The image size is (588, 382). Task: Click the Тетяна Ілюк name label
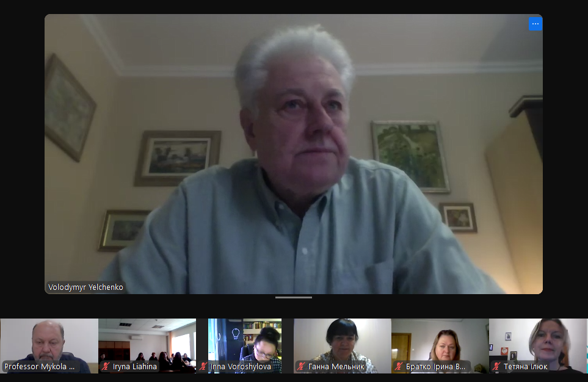pos(525,367)
